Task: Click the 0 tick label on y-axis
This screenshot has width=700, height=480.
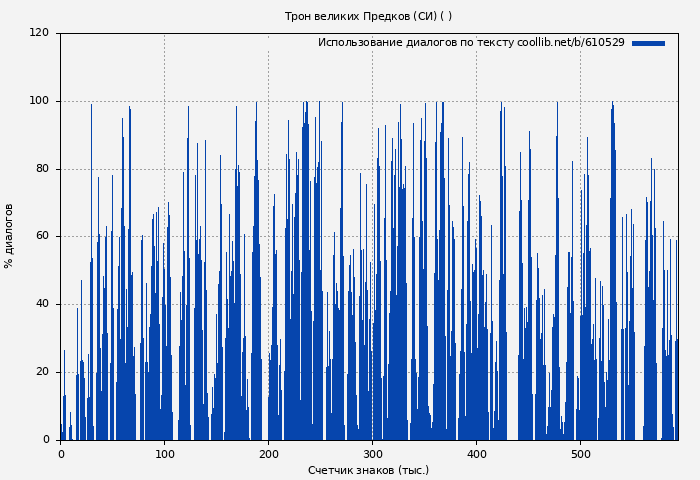Action: click(46, 440)
